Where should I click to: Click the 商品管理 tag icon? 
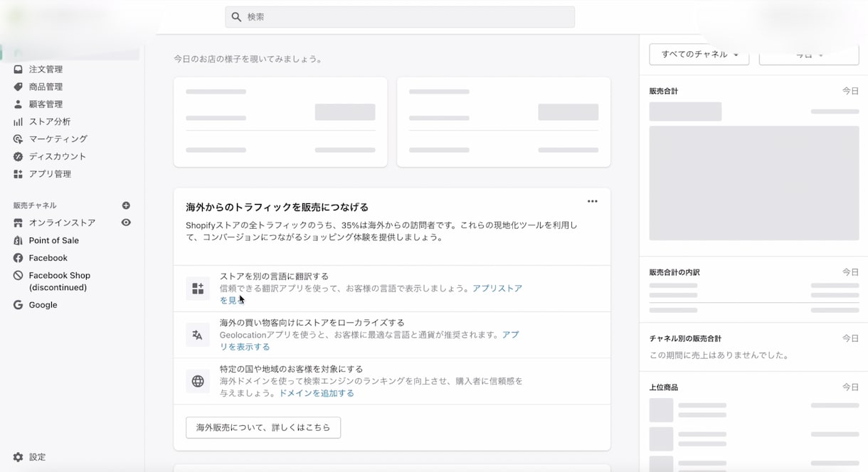18,87
